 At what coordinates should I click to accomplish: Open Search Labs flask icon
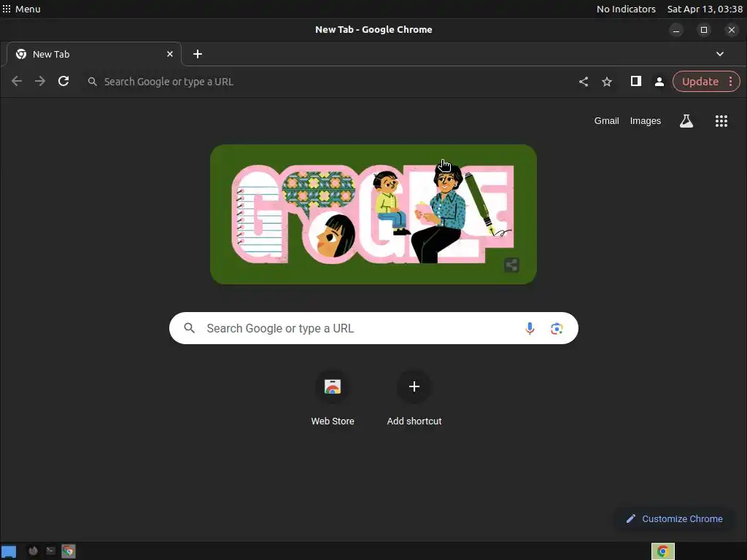[686, 121]
